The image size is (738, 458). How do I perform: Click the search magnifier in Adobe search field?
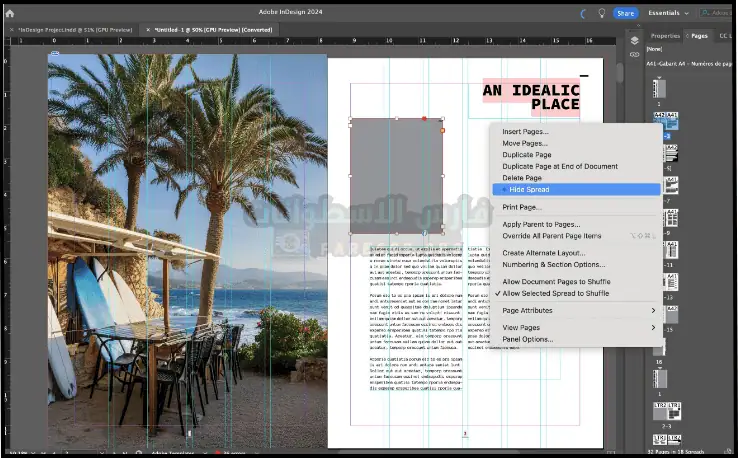pyautogui.click(x=705, y=13)
